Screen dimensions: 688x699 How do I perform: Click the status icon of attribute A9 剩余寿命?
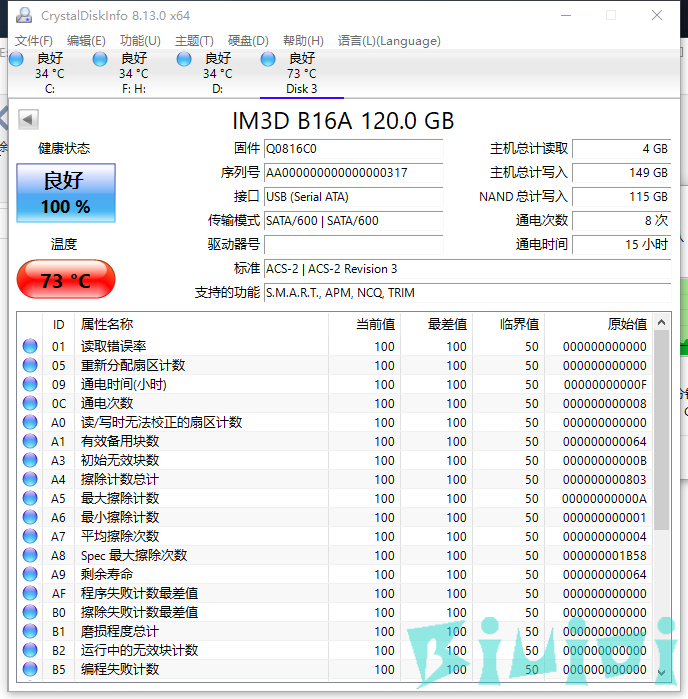pyautogui.click(x=30, y=574)
